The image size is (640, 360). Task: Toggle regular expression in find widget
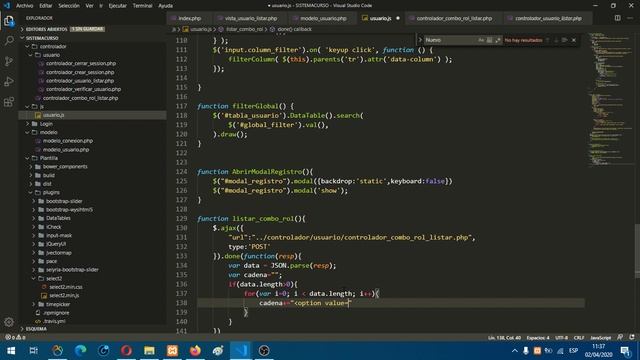pos(498,40)
